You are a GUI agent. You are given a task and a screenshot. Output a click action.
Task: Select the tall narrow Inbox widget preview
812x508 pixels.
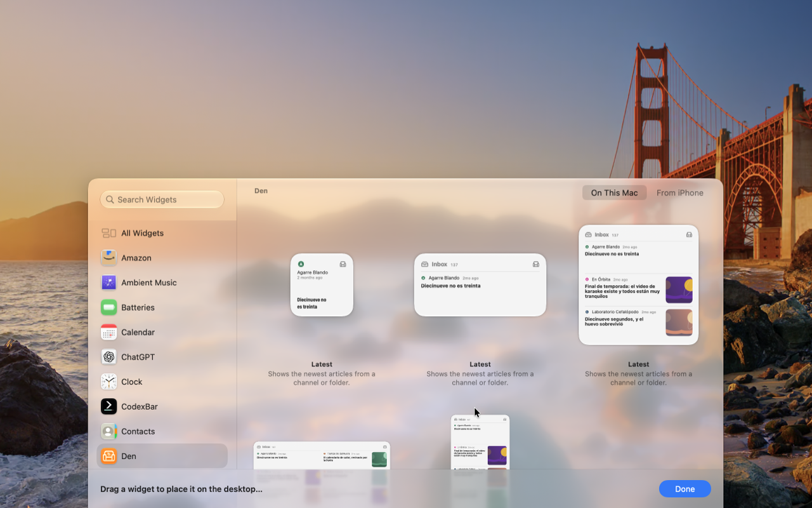point(480,443)
